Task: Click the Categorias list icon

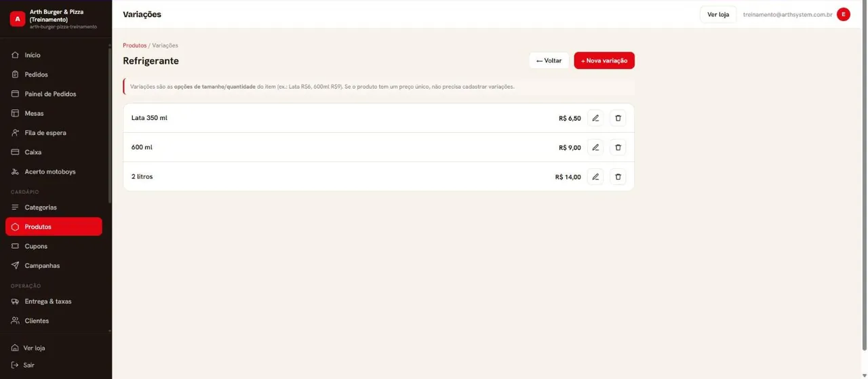Action: point(15,207)
